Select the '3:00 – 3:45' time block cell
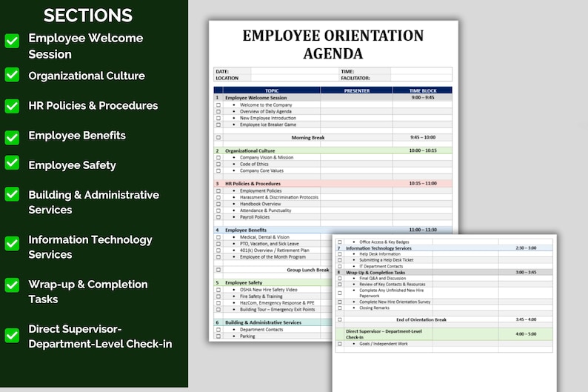Image resolution: width=588 pixels, height=392 pixels. (526, 273)
